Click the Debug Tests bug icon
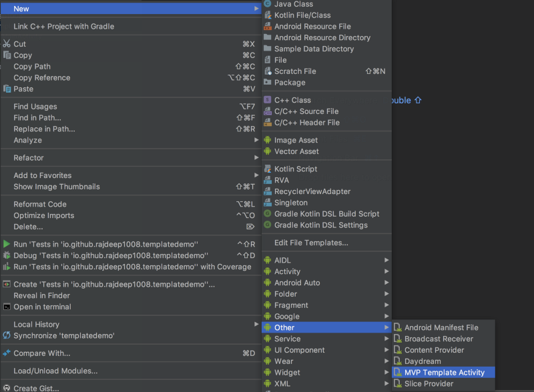534x392 pixels. [x=7, y=255]
